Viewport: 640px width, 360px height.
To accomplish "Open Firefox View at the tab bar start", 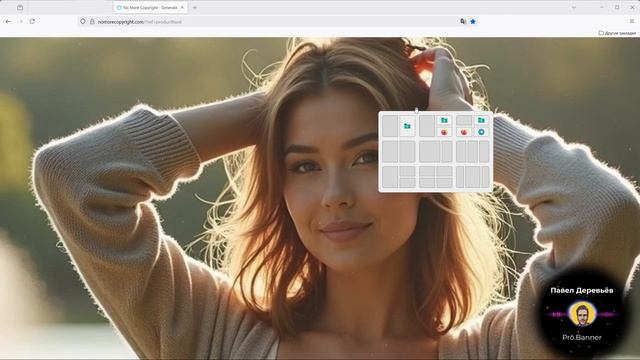I will pos(20,7).
